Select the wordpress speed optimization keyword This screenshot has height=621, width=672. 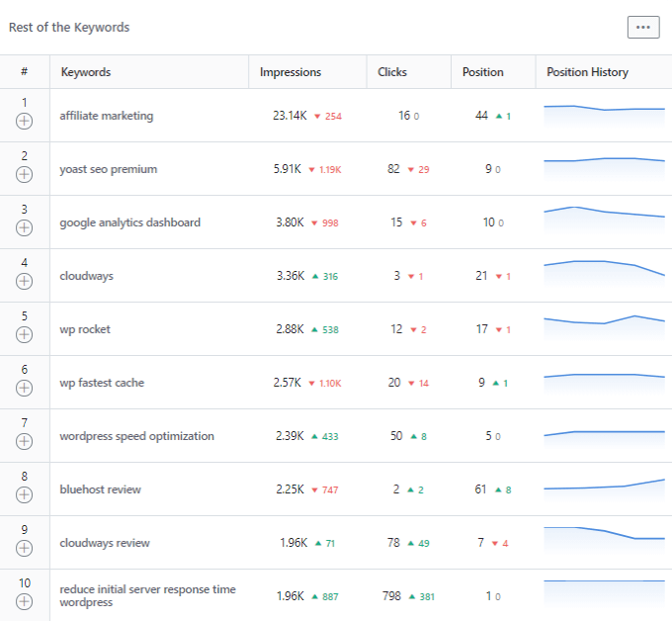(x=136, y=436)
